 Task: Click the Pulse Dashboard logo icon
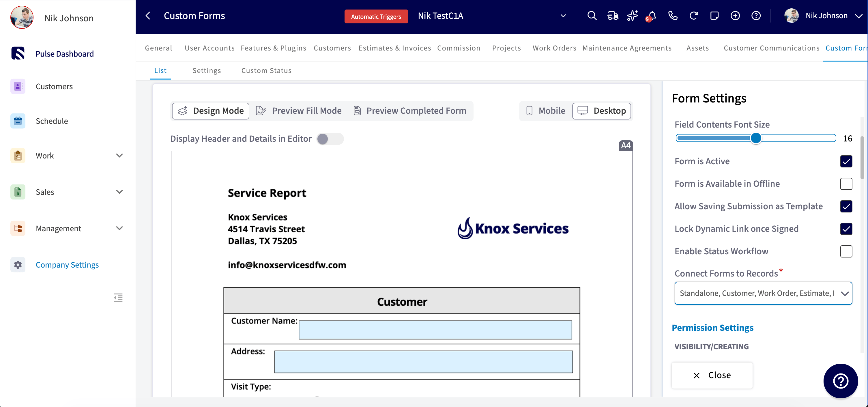[18, 53]
